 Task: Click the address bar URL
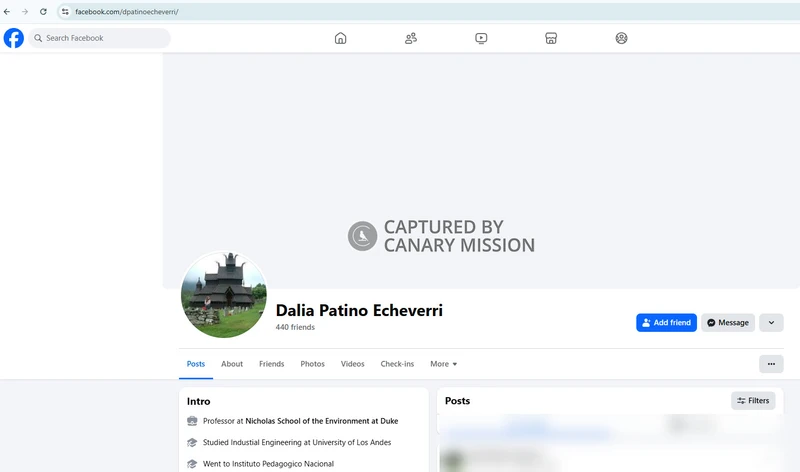127,12
